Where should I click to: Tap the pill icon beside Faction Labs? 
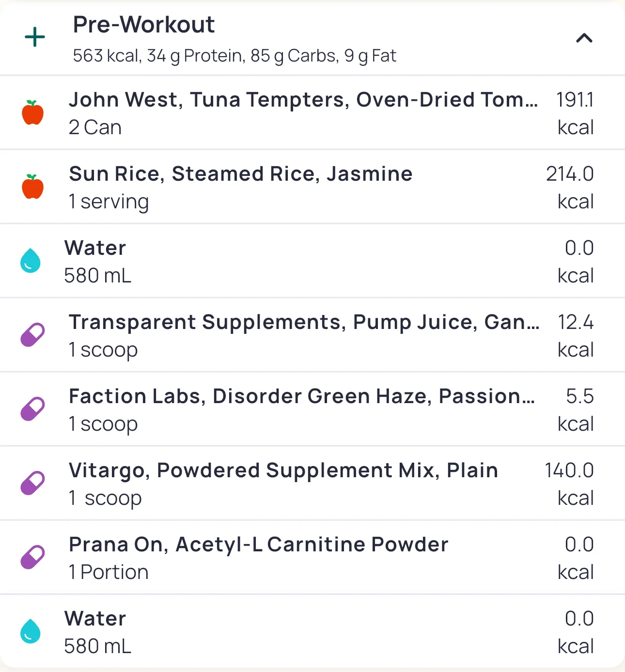[x=32, y=409]
